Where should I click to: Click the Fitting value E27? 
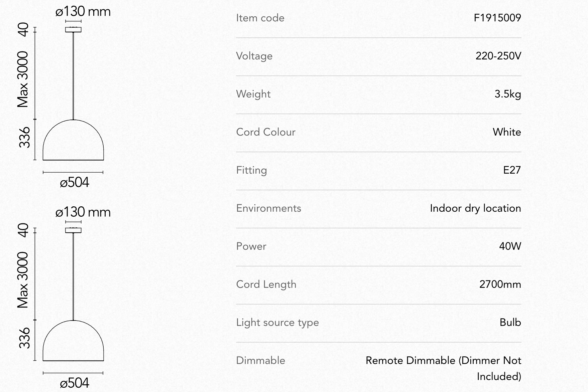click(x=512, y=170)
